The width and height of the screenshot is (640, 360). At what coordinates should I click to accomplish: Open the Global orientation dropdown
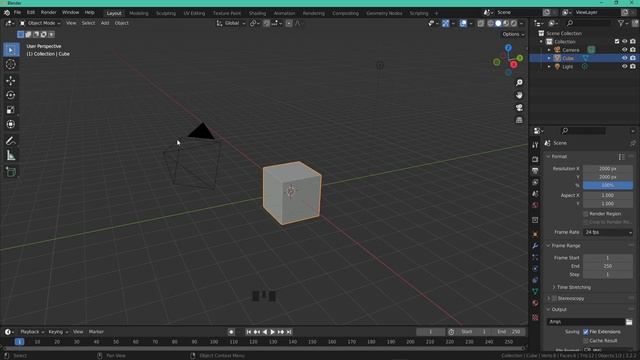[231, 23]
